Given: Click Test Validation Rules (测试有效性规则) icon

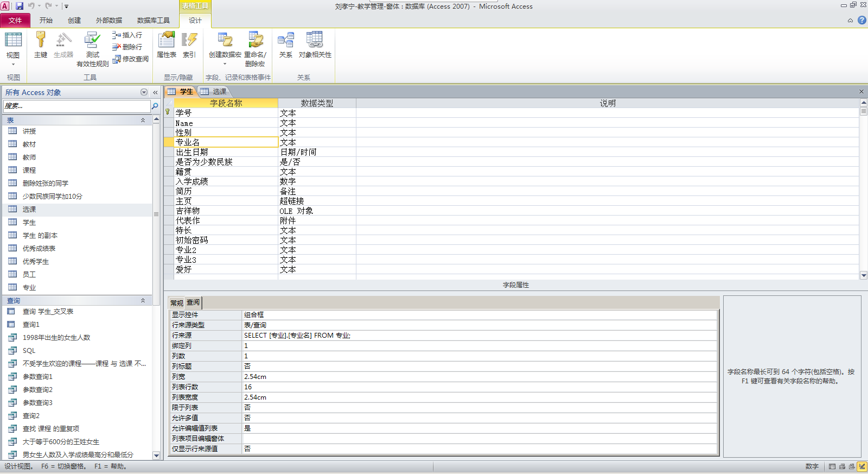Looking at the screenshot, I should click(93, 48).
